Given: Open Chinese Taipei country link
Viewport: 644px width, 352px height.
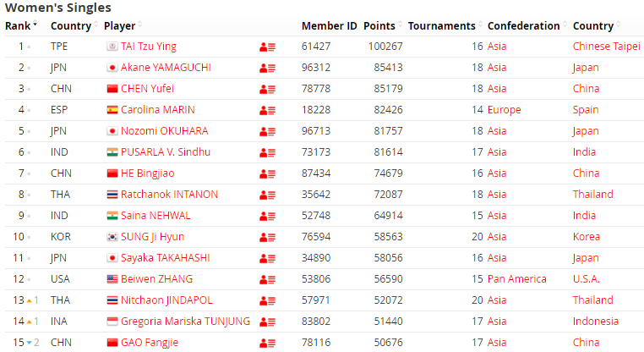Looking at the screenshot, I should click(606, 46).
